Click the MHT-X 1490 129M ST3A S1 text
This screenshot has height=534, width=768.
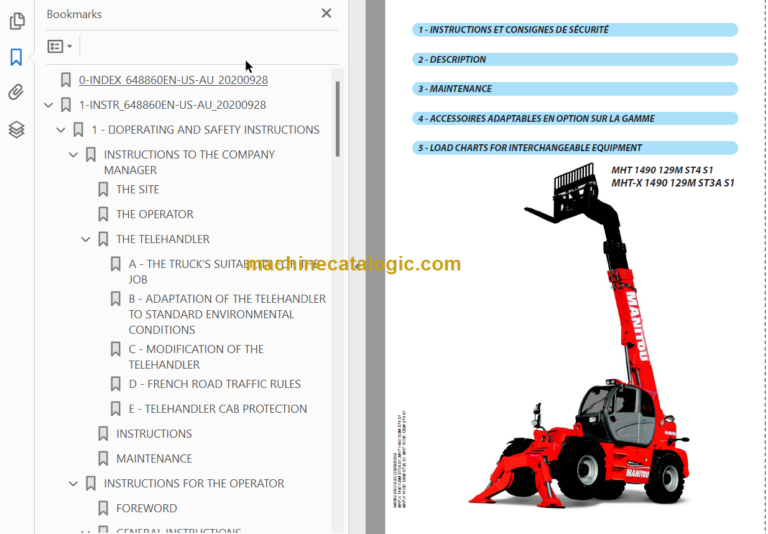click(x=672, y=183)
